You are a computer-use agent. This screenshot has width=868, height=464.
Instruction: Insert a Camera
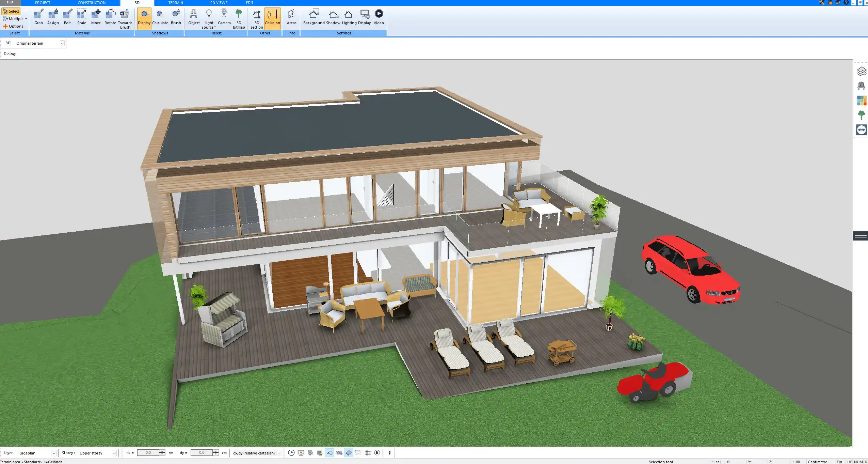point(224,17)
